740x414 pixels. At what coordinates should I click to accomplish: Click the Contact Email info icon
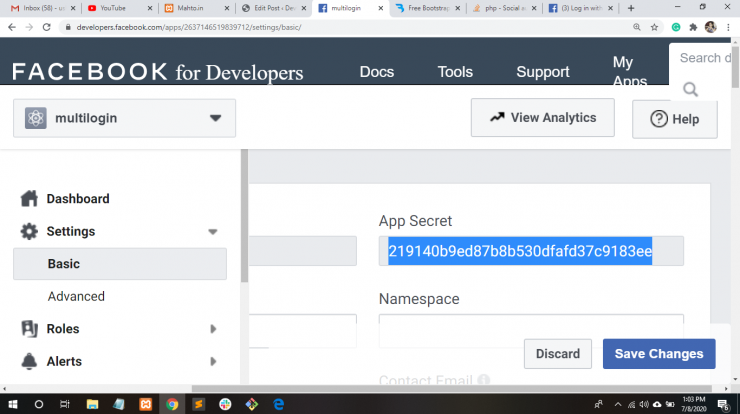(x=483, y=380)
